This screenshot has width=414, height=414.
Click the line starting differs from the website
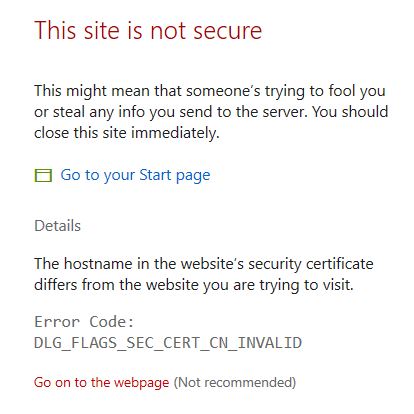pyautogui.click(x=194, y=285)
